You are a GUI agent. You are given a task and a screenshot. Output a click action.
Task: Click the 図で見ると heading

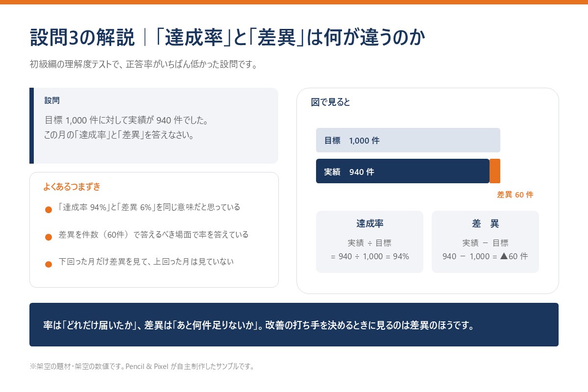(330, 102)
